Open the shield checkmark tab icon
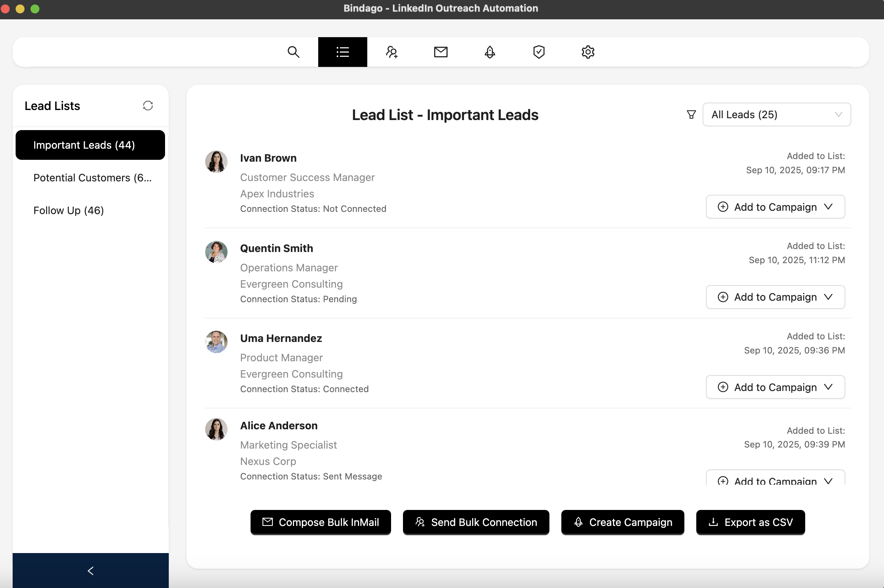The width and height of the screenshot is (884, 588). 539,52
